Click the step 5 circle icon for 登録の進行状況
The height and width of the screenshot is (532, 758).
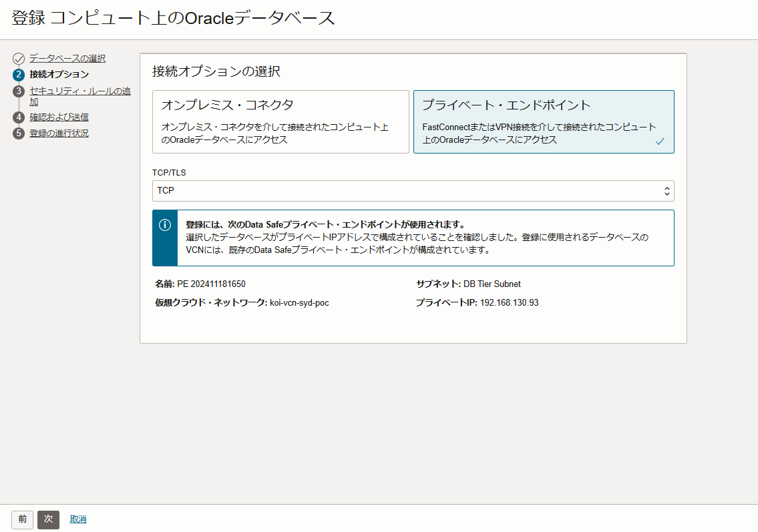pyautogui.click(x=19, y=133)
